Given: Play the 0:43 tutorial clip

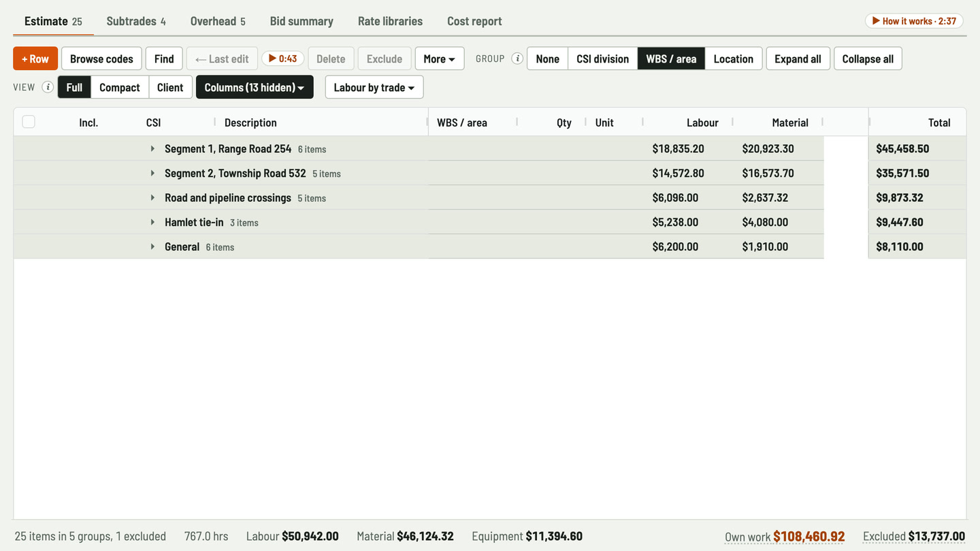Looking at the screenshot, I should tap(282, 59).
